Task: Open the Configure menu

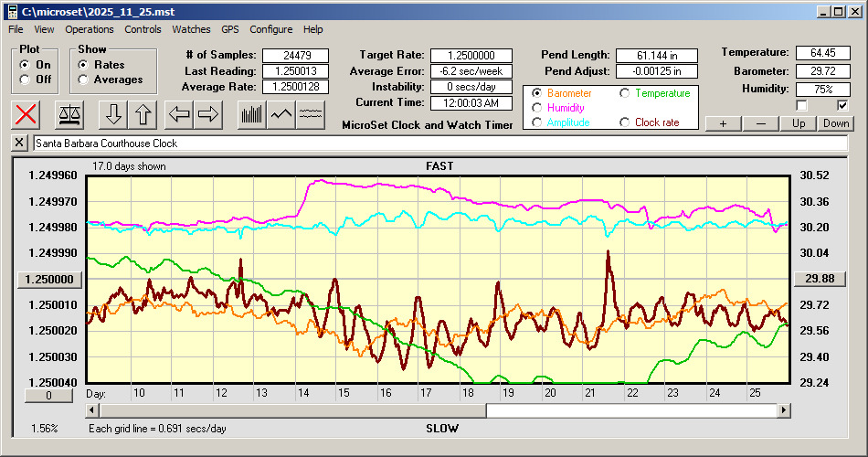Action: 271,29
